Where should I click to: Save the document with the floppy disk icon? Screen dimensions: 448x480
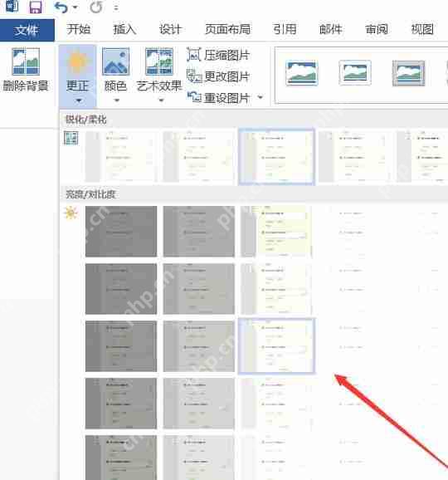pyautogui.click(x=36, y=7)
